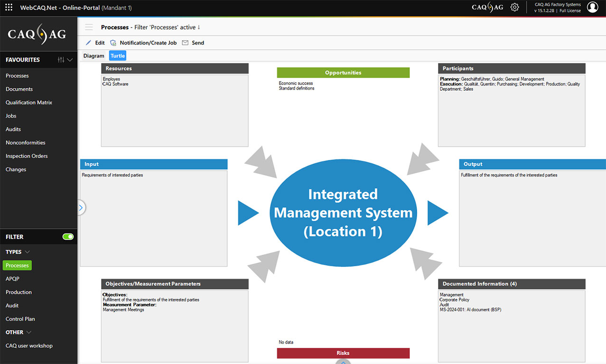Click the Integrated Management System ellipse
The image size is (606, 364).
343,213
